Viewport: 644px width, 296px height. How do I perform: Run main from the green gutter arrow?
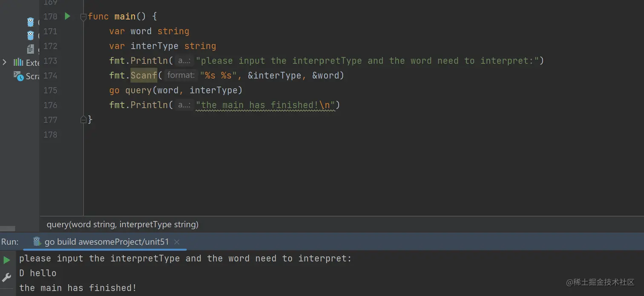tap(67, 16)
